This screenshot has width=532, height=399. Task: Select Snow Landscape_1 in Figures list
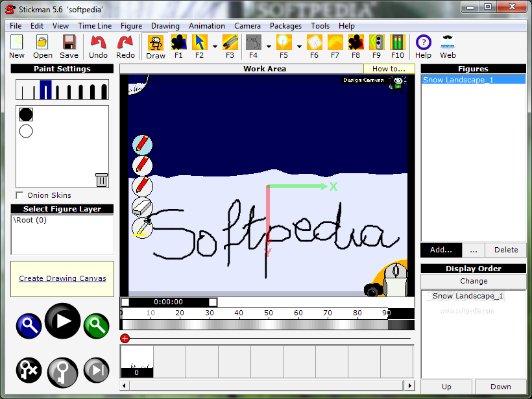(x=474, y=80)
